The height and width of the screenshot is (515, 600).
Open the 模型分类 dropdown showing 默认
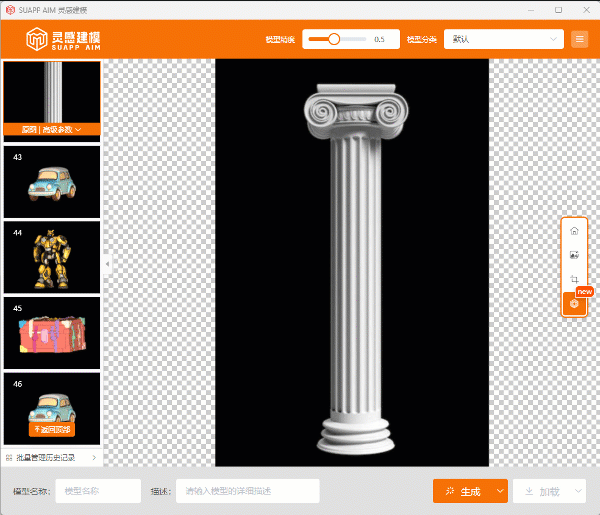(503, 39)
